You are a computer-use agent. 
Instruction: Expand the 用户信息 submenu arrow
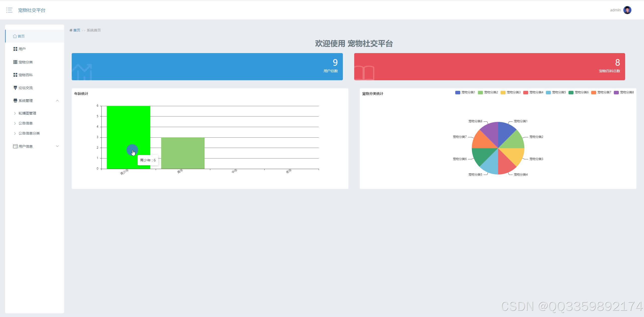(57, 146)
